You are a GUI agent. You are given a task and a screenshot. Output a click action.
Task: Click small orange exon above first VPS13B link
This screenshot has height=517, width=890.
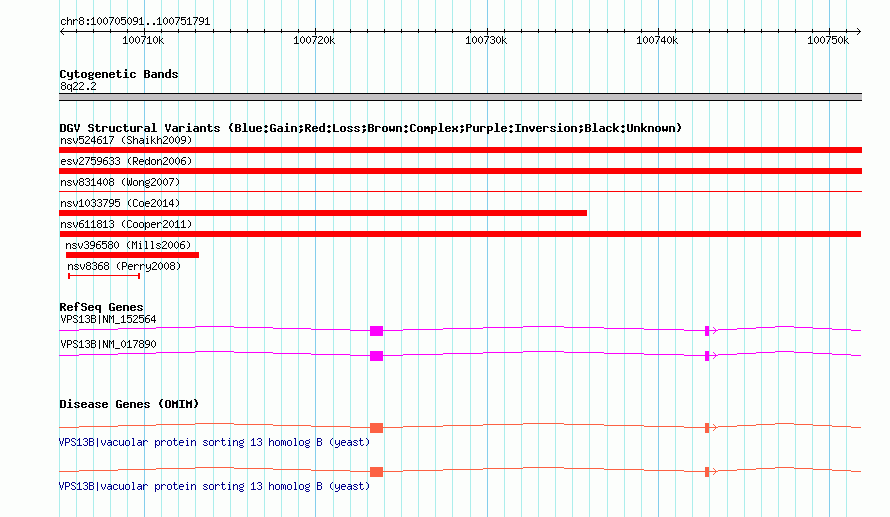[x=707, y=428]
